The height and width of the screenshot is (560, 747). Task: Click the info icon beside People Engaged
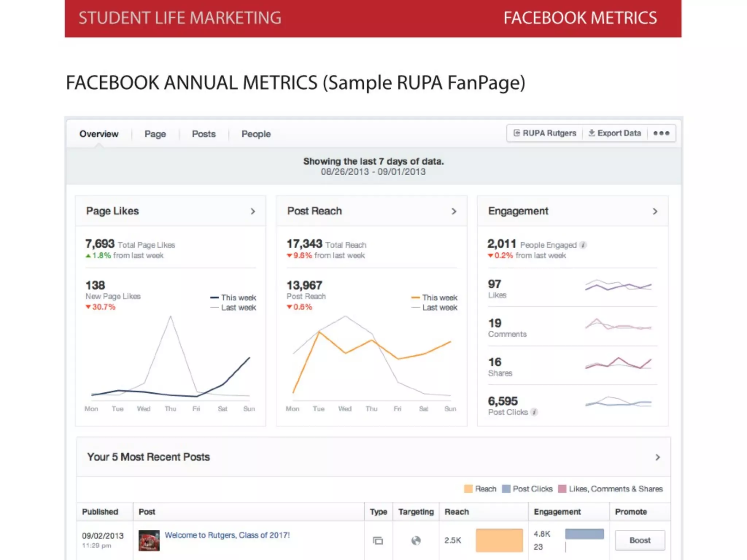tap(583, 245)
